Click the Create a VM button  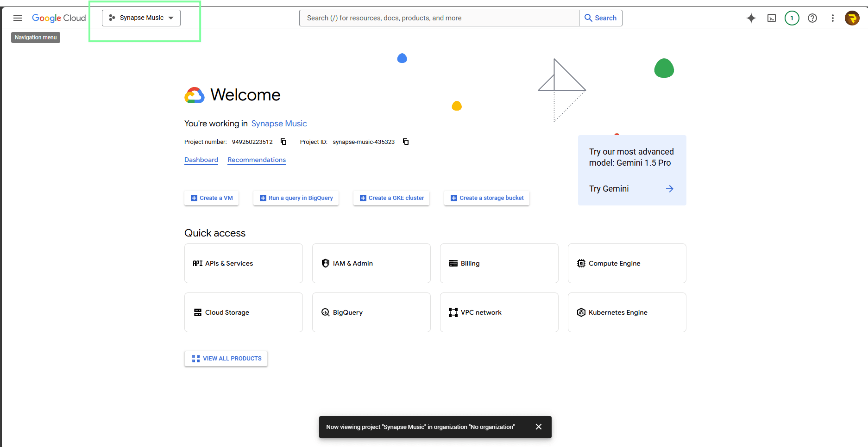pos(212,198)
